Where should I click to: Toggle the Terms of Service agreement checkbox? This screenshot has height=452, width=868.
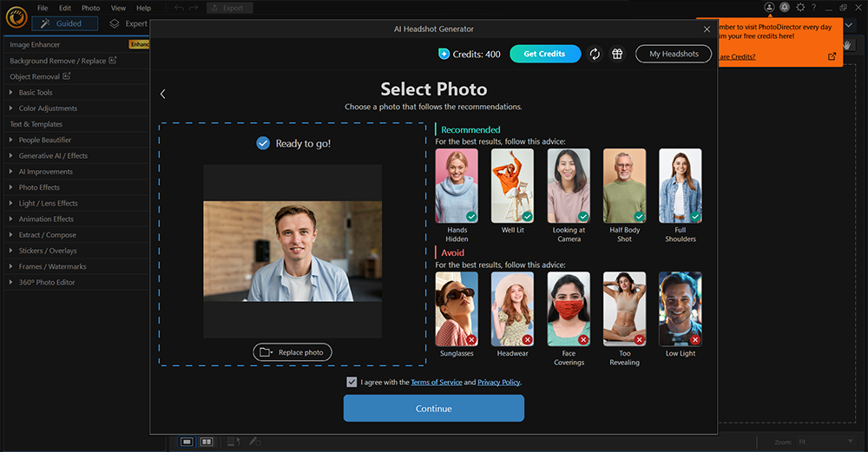point(352,382)
